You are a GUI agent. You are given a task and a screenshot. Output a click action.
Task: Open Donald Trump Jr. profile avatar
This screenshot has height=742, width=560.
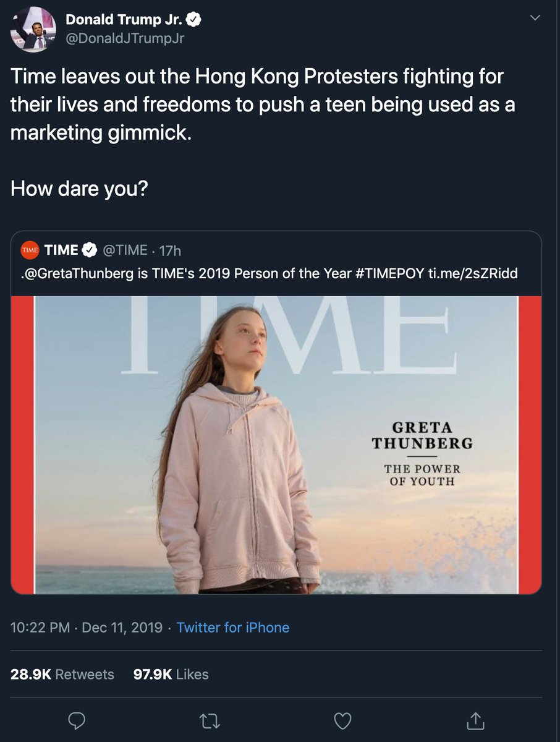point(33,30)
